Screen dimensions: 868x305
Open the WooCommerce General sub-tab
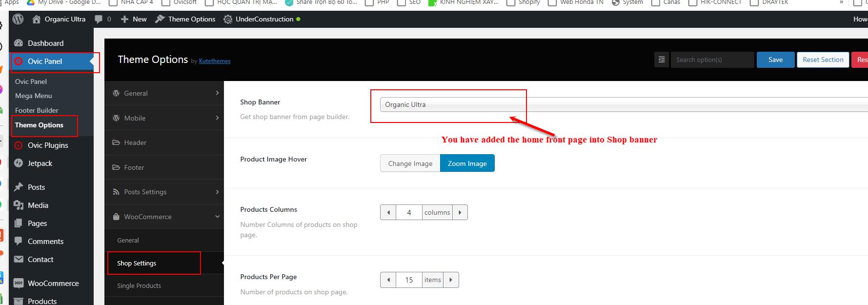tap(164, 240)
